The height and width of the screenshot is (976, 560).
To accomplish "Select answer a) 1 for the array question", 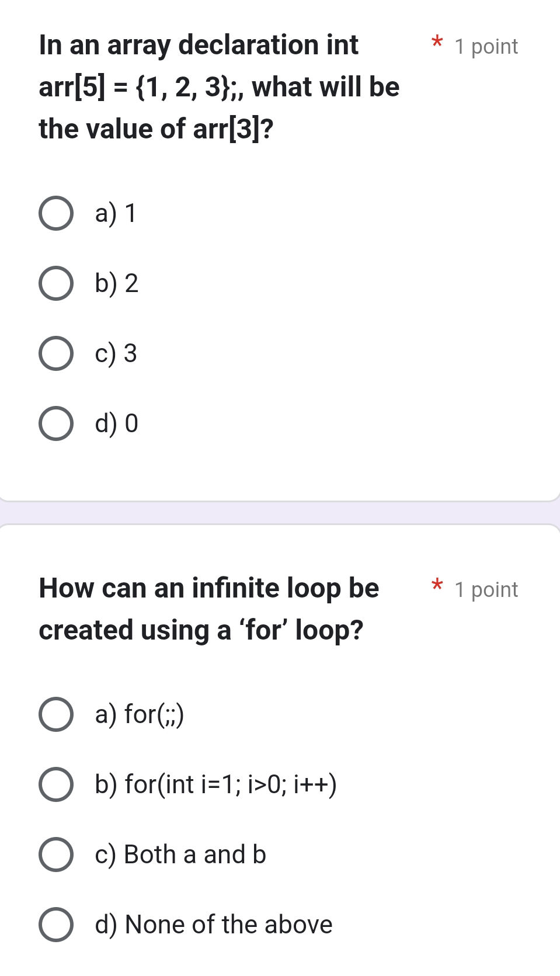I will (55, 214).
